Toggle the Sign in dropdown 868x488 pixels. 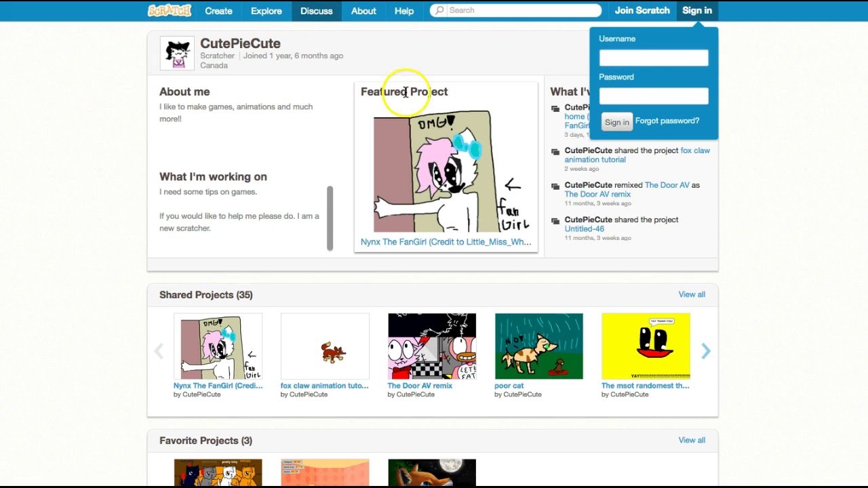point(697,11)
